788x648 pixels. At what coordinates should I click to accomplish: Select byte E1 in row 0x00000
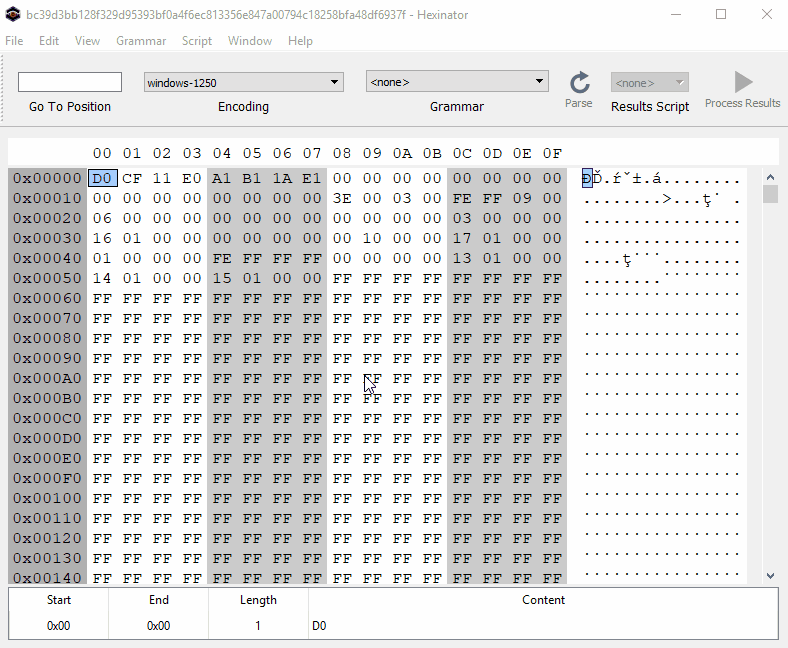pos(312,178)
